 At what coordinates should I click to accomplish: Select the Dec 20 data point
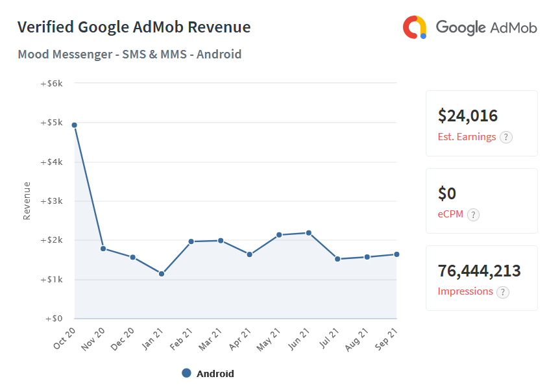(x=132, y=257)
